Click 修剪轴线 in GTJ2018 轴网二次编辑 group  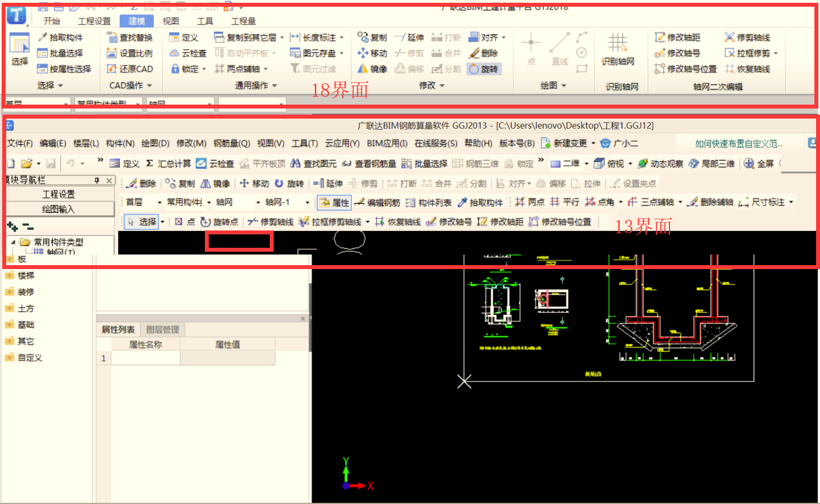click(x=747, y=37)
